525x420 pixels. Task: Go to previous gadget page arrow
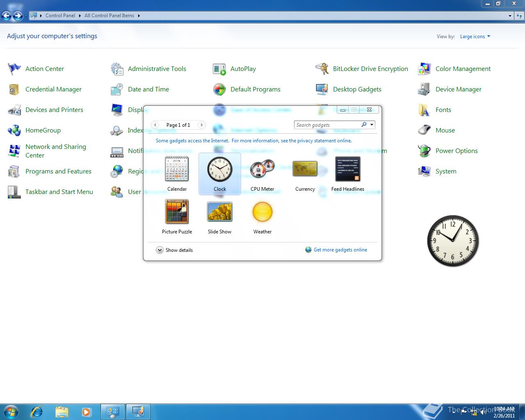(155, 125)
